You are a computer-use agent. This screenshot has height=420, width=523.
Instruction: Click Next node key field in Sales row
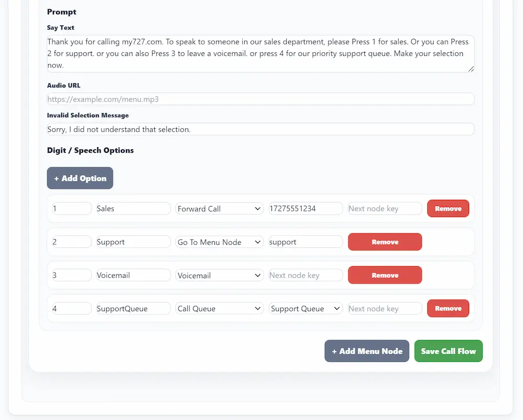pyautogui.click(x=385, y=209)
